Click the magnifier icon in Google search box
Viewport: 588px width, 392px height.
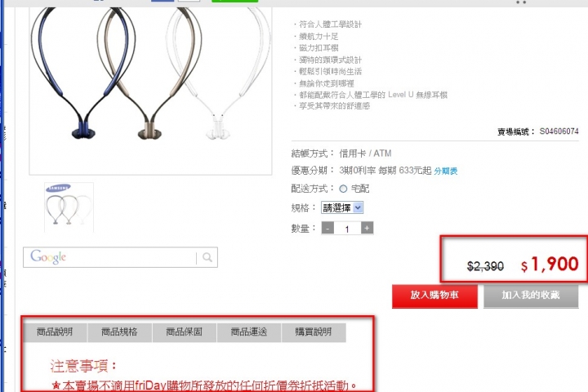click(x=207, y=257)
